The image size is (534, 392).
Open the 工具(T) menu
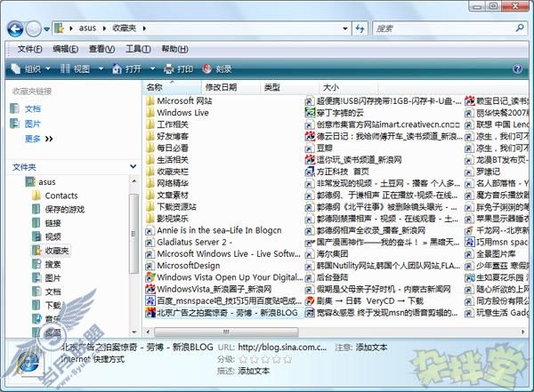point(138,50)
